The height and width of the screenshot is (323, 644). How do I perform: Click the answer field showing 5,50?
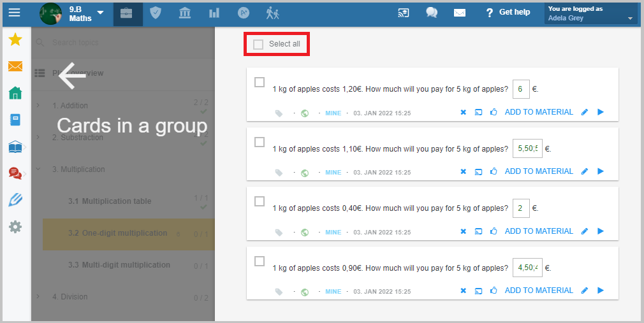point(527,148)
